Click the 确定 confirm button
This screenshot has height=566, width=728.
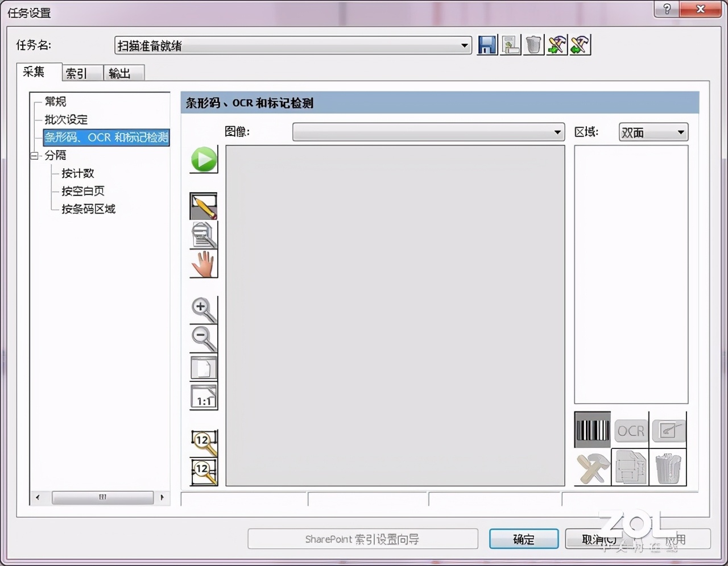point(523,539)
